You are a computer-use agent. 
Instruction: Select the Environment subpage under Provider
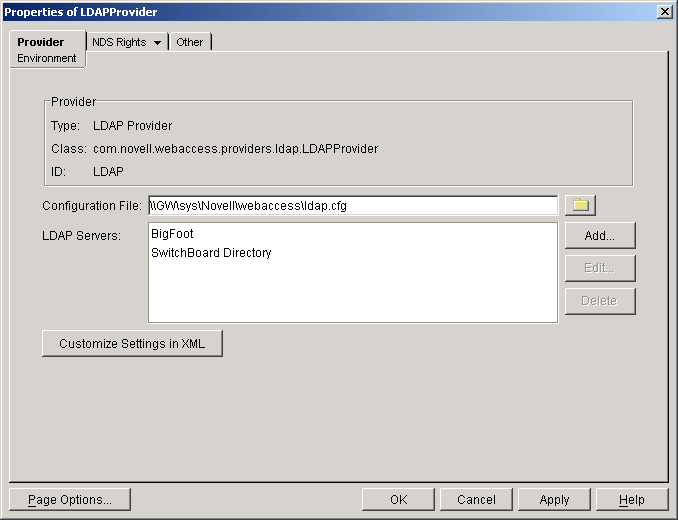point(47,58)
